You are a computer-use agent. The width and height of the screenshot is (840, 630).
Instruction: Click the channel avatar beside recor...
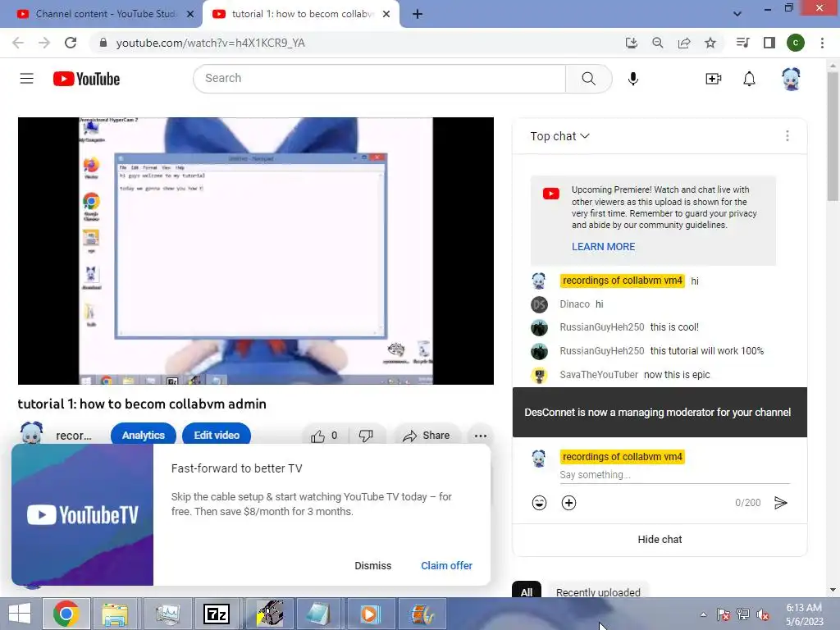(x=31, y=434)
